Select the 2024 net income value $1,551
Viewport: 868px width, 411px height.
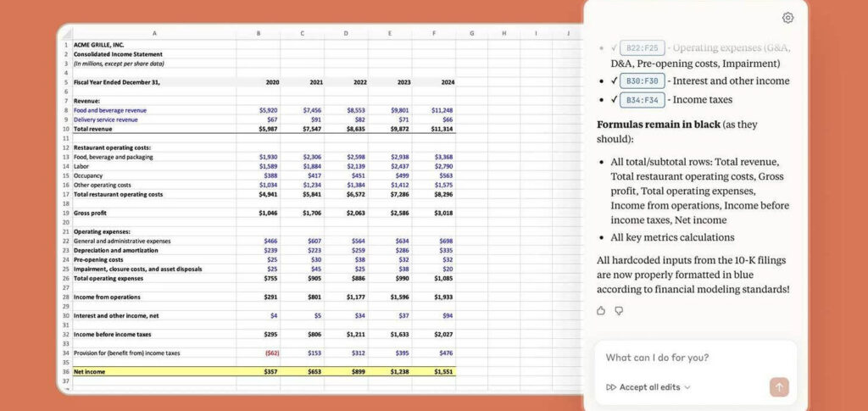click(x=433, y=372)
